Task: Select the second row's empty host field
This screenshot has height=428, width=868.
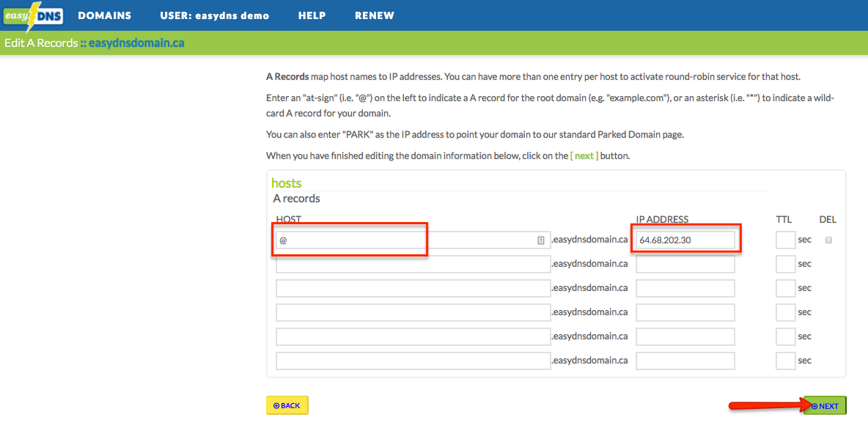Action: [x=413, y=264]
